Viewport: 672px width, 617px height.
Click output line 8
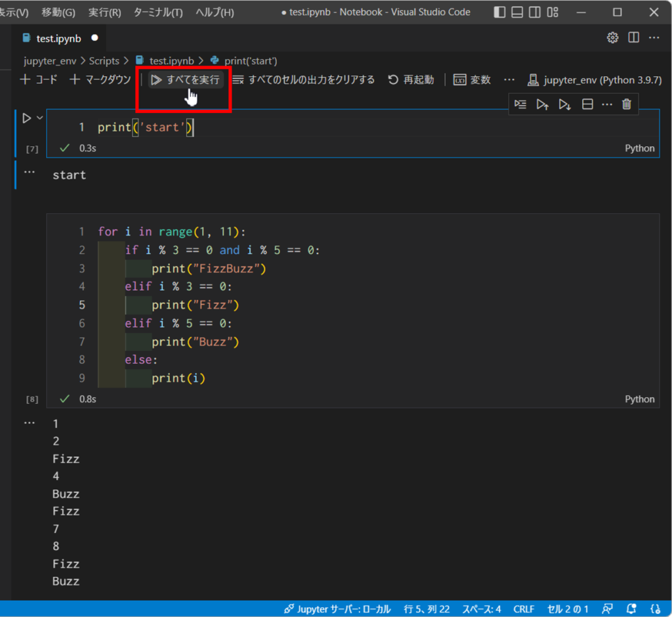click(x=56, y=546)
